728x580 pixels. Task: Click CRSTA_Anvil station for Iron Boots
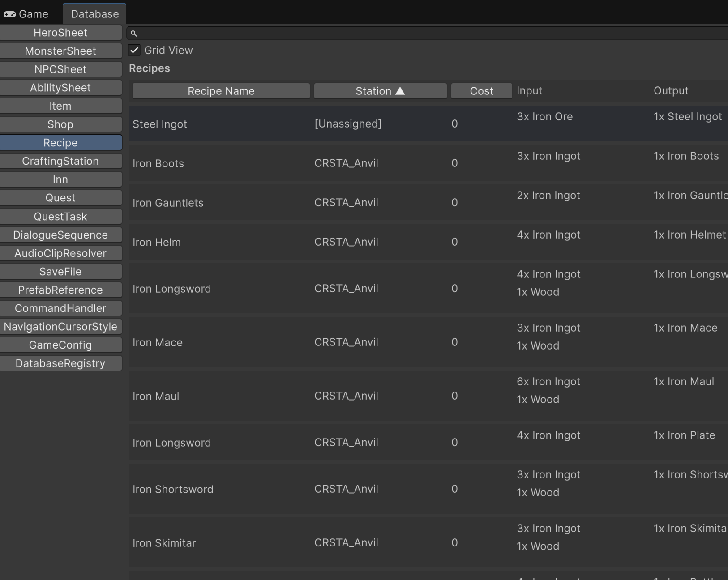[x=346, y=163]
